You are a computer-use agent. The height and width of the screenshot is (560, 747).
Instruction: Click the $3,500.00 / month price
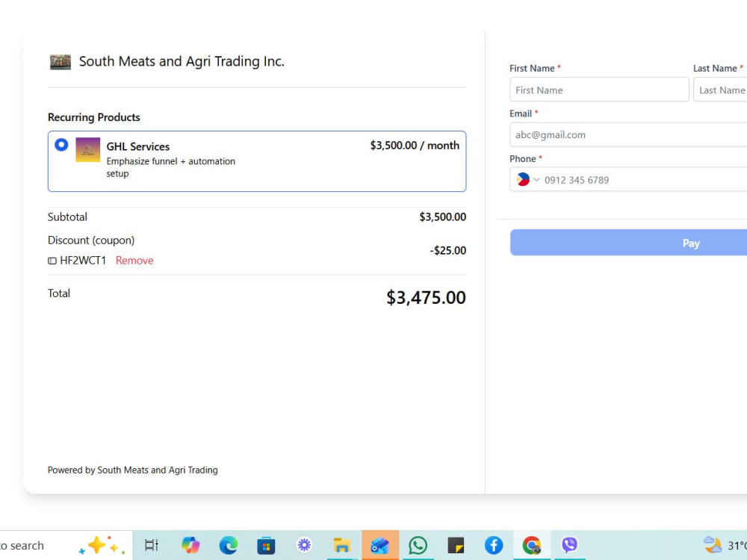tap(415, 146)
